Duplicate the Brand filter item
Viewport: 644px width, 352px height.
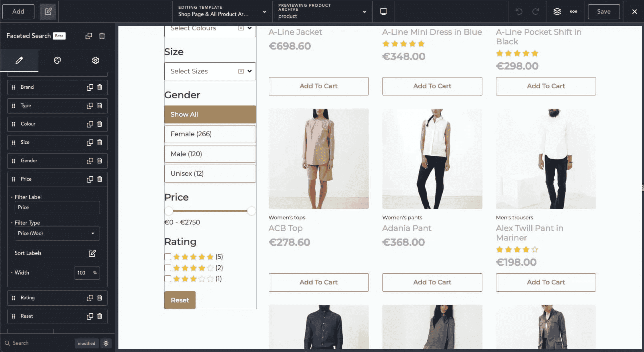click(90, 87)
